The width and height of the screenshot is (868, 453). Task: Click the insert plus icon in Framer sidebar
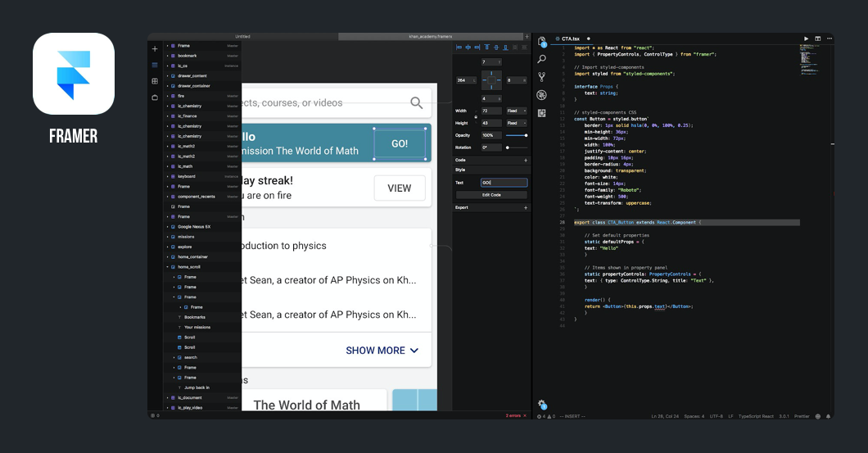[x=155, y=48]
